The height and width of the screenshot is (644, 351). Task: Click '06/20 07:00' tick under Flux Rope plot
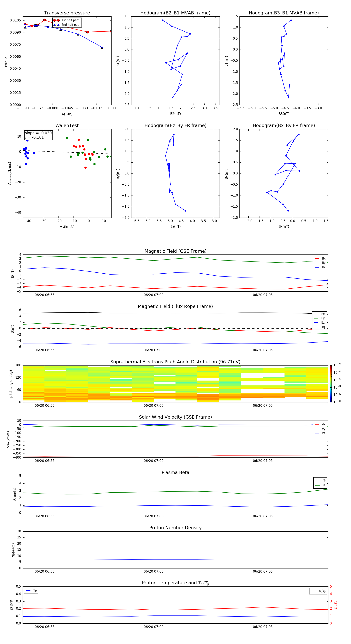153,350
